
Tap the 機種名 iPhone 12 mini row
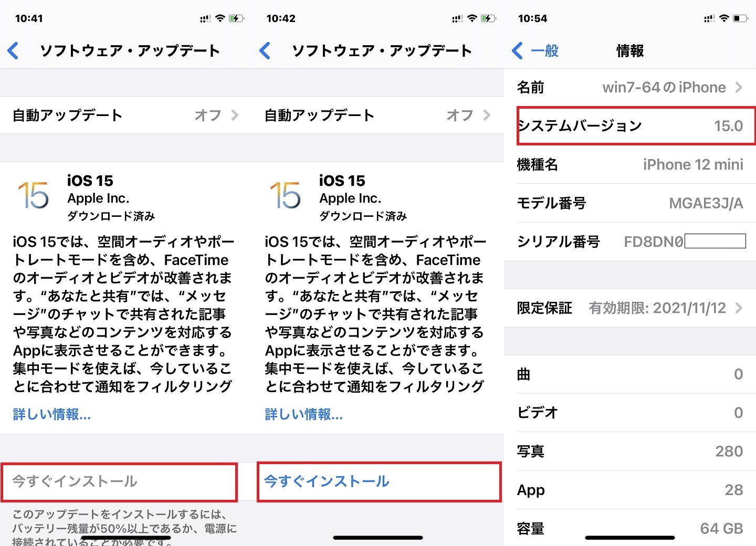click(x=629, y=164)
